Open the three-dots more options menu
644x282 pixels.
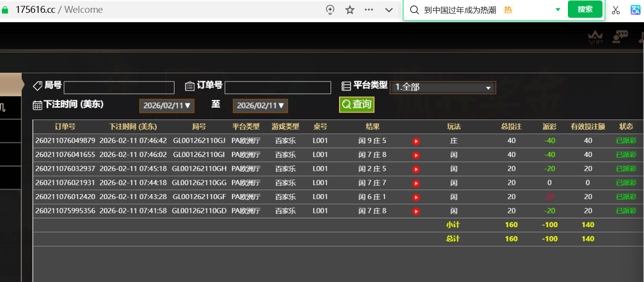(x=369, y=10)
